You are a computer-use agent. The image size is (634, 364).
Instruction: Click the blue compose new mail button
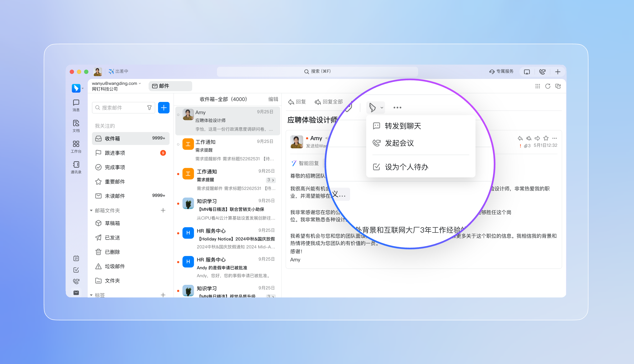pos(164,108)
